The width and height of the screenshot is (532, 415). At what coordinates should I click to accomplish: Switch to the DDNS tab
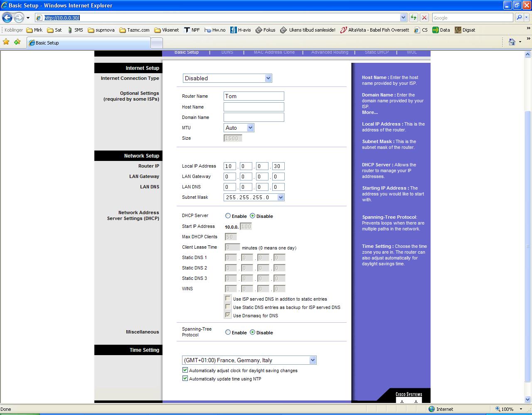click(x=227, y=52)
